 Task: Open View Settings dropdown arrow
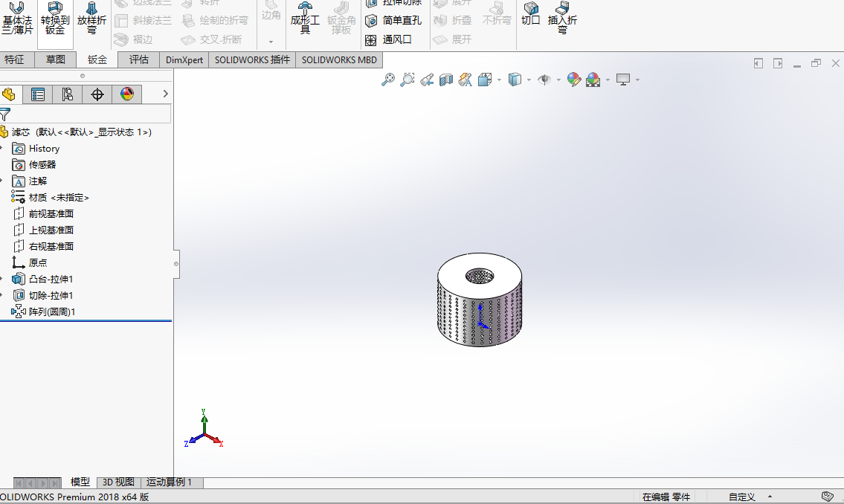[x=638, y=80]
